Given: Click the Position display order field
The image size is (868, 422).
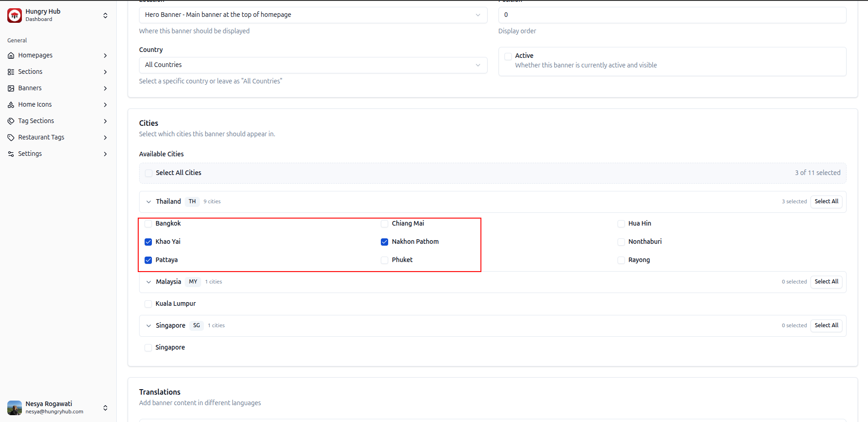Looking at the screenshot, I should coord(672,15).
